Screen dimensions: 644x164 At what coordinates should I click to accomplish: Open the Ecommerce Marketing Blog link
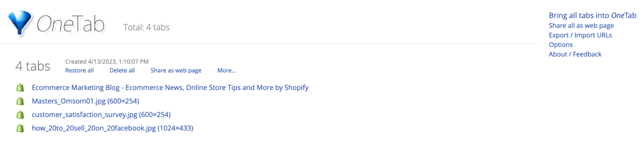[170, 87]
